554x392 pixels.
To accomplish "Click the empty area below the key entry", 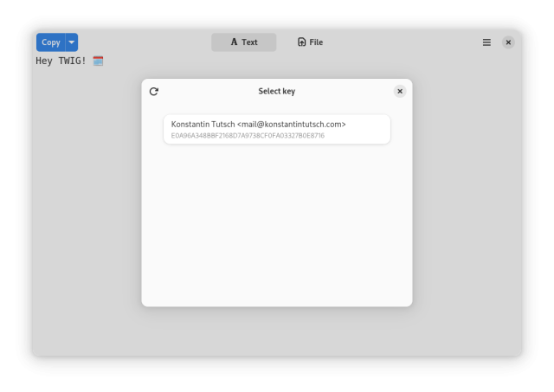I will pos(276,225).
